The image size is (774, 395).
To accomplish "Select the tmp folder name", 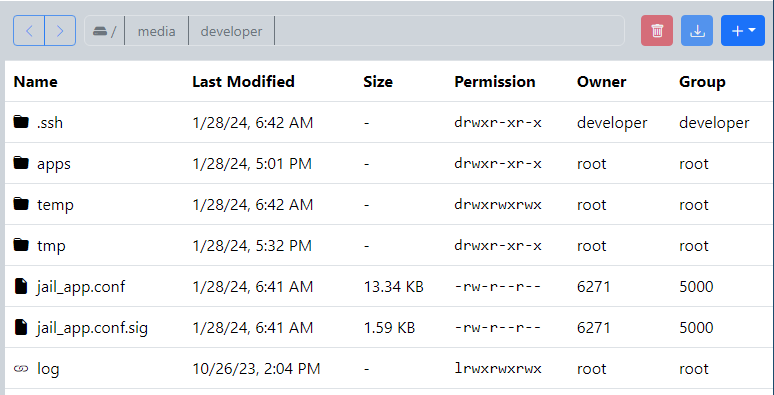I will click(51, 246).
